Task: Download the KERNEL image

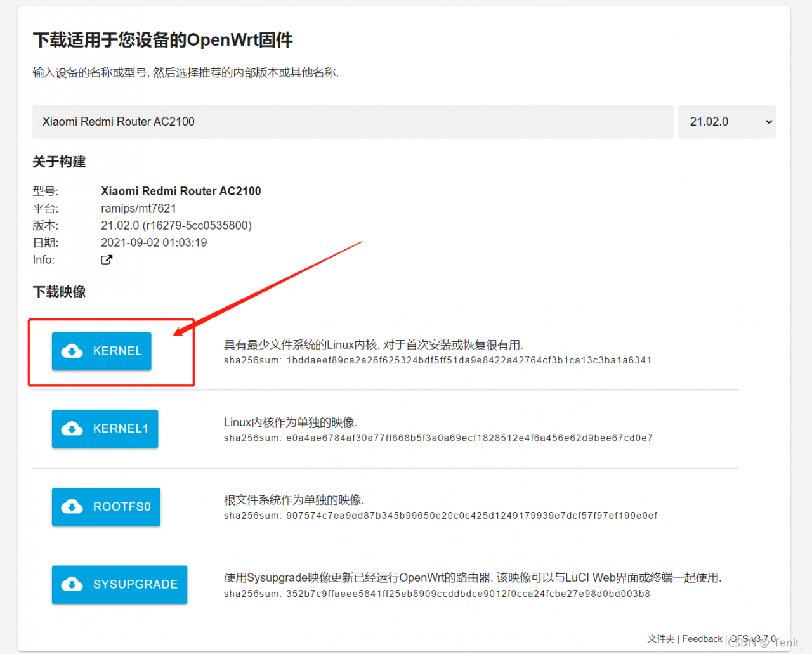Action: click(x=101, y=351)
